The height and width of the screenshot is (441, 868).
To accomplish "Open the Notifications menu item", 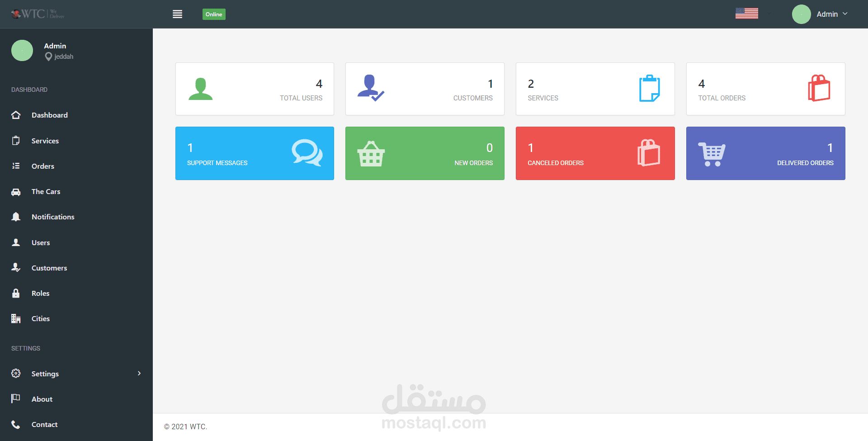I will [53, 217].
